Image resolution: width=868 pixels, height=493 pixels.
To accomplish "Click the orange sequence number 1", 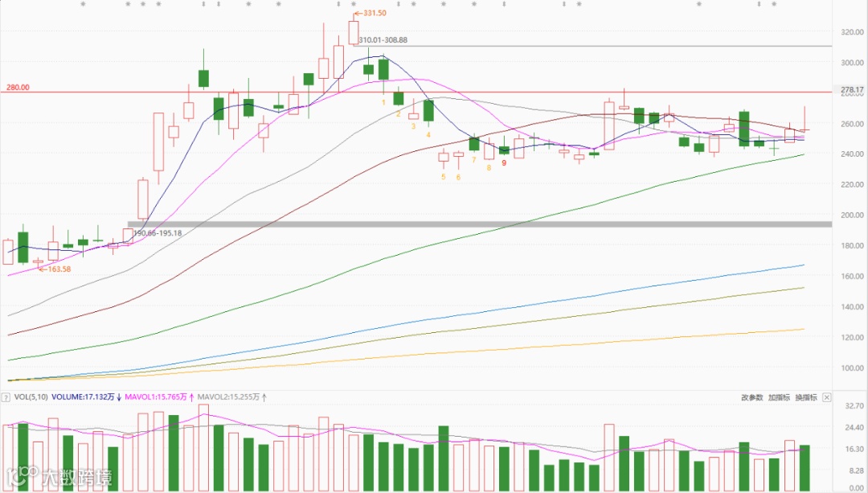I will 383,103.
